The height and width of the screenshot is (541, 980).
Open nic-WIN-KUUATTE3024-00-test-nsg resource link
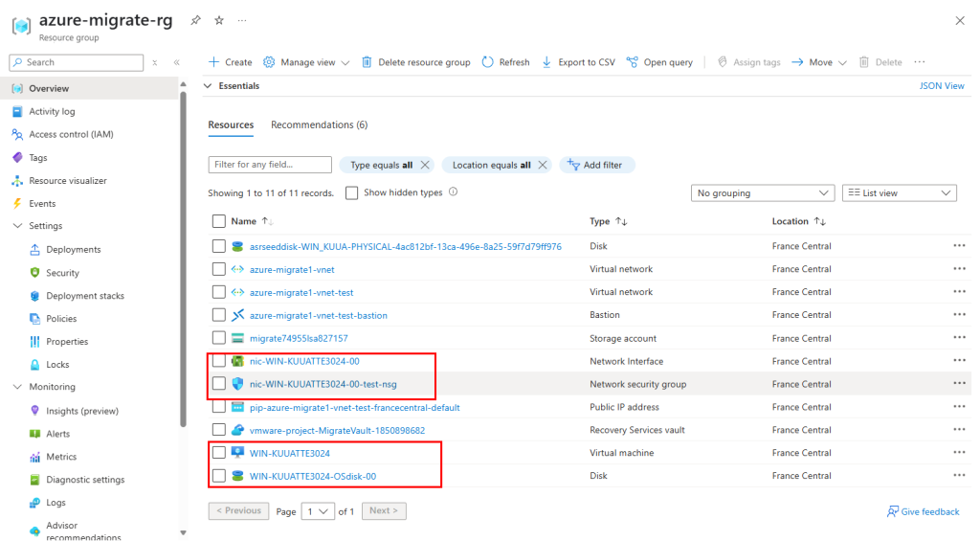coord(323,384)
